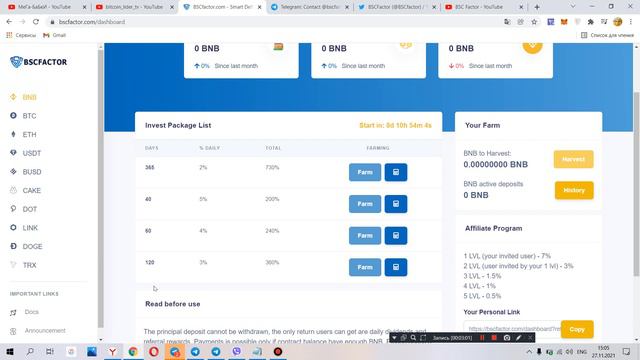This screenshot has height=360, width=640.
Task: Open calculator for the 365 days package
Action: pyautogui.click(x=396, y=172)
